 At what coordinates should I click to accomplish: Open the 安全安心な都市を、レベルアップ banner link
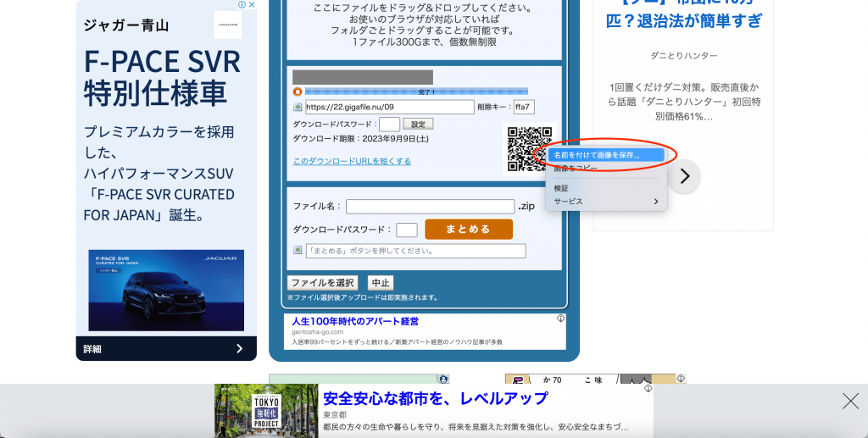(x=435, y=398)
